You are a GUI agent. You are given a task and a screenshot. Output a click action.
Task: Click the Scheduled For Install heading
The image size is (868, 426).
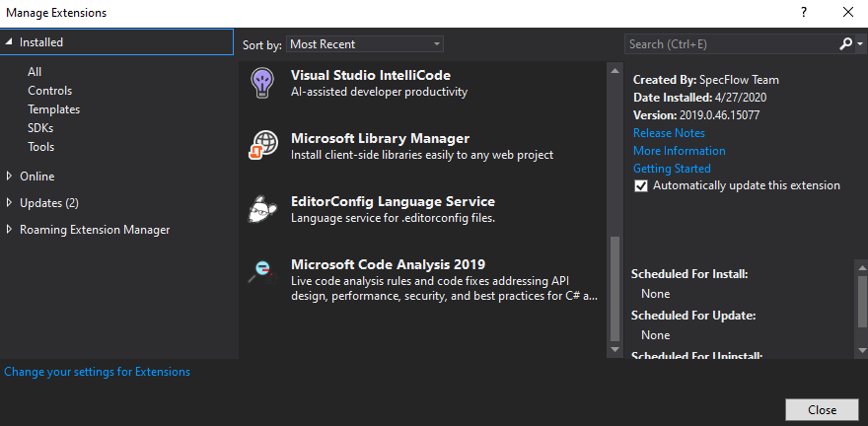pos(689,274)
